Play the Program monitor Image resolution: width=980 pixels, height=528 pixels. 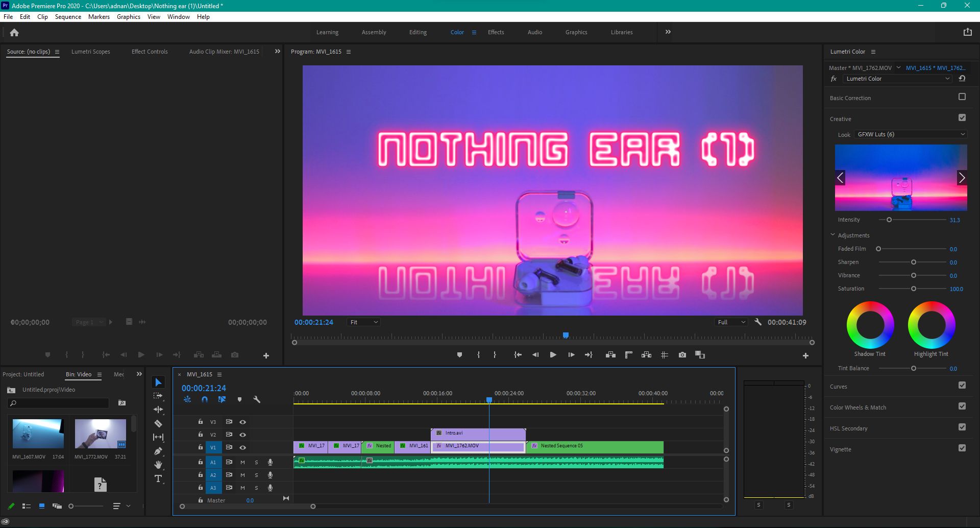pos(553,355)
